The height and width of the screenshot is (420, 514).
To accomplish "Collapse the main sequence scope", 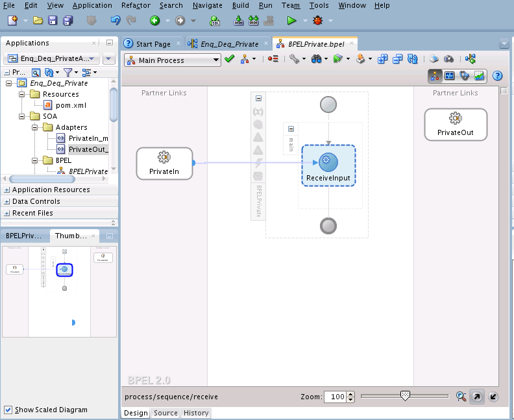I will point(291,129).
